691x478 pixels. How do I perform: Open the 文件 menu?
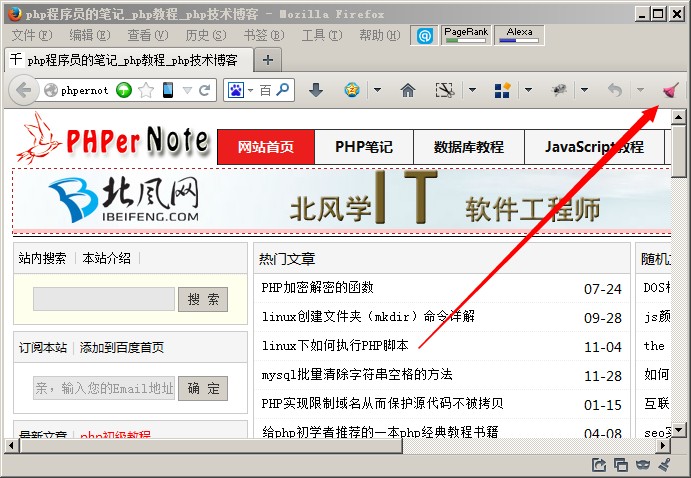tap(32, 35)
